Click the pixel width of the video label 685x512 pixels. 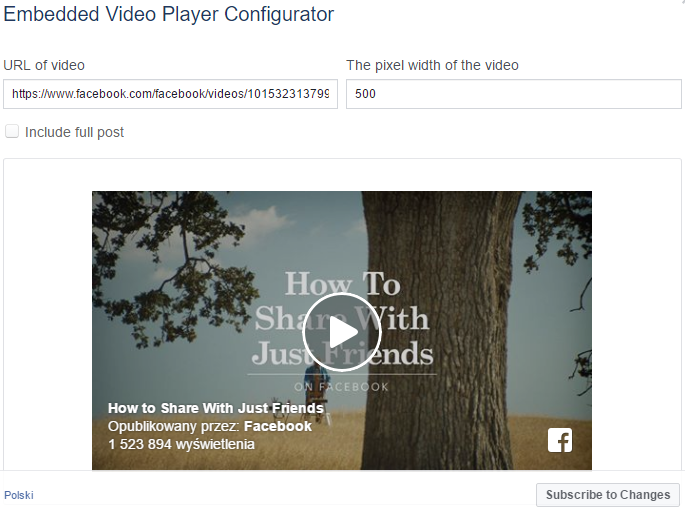pyautogui.click(x=432, y=65)
